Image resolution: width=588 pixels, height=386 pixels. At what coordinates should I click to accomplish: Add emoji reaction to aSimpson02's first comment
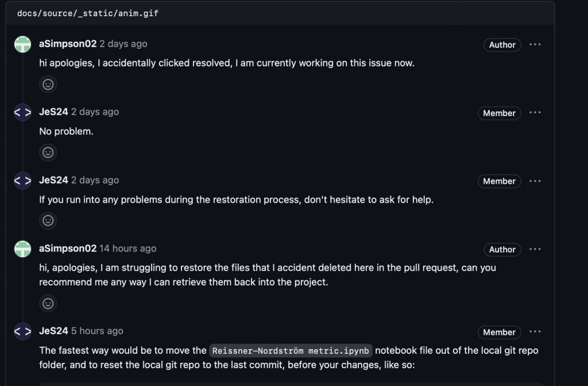pos(48,84)
